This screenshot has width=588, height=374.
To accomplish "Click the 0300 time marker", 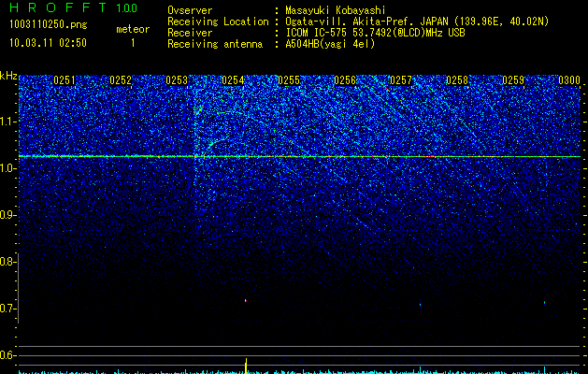I will pyautogui.click(x=569, y=80).
